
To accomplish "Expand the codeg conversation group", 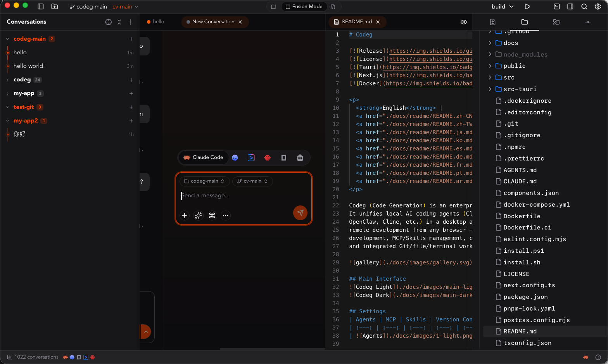I will pos(8,80).
